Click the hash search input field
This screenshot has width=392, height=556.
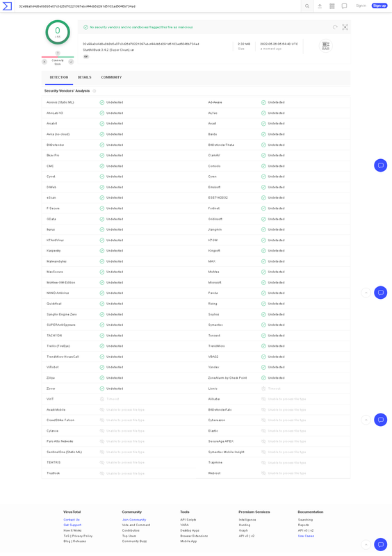coord(158,6)
